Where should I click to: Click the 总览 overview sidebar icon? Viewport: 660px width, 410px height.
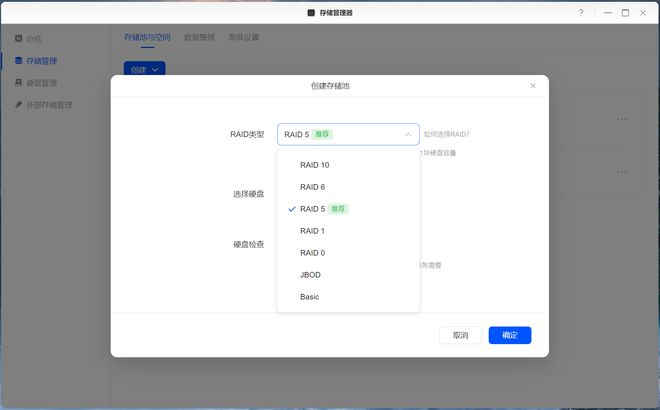point(18,38)
